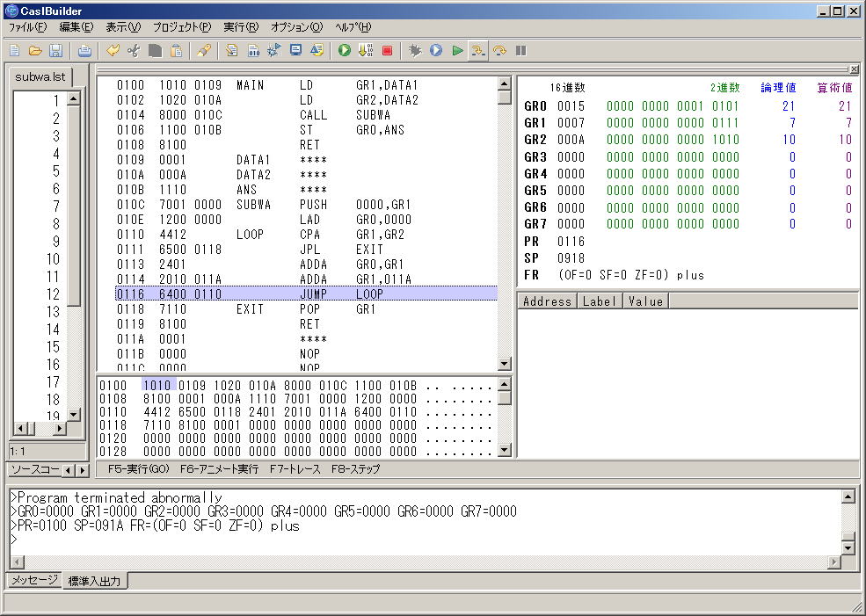Click the Pause icon in toolbar
Image resolution: width=866 pixels, height=616 pixels.
tap(521, 51)
